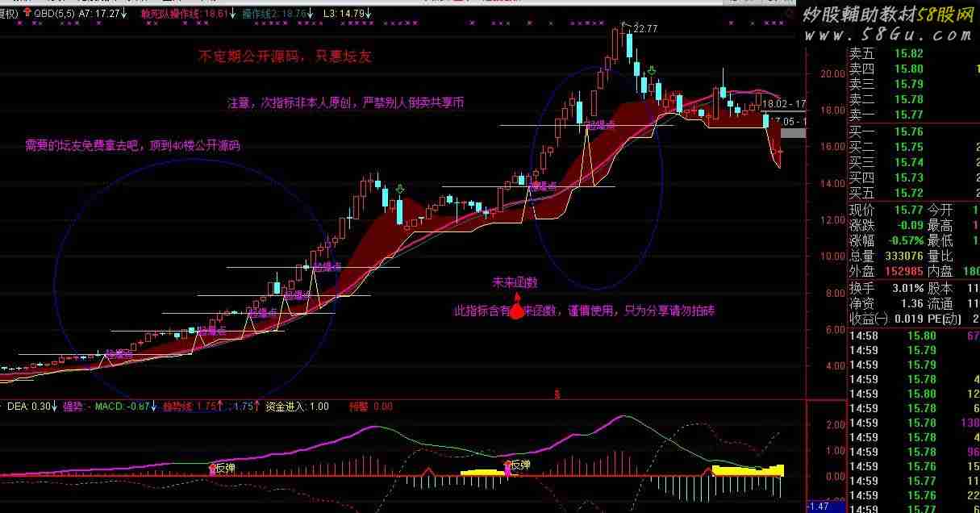Screen dimensions: 980x513
Task: Select the 卖一 15.77 ask row
Action: coord(915,115)
